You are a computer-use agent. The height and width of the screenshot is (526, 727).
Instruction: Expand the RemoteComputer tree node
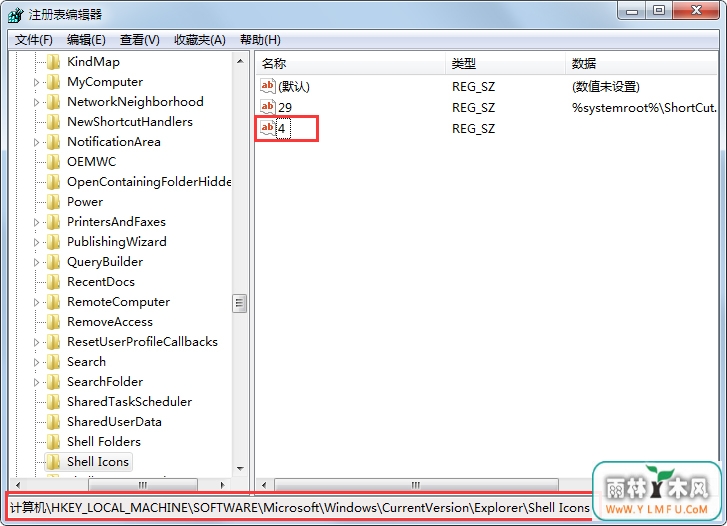tap(37, 302)
